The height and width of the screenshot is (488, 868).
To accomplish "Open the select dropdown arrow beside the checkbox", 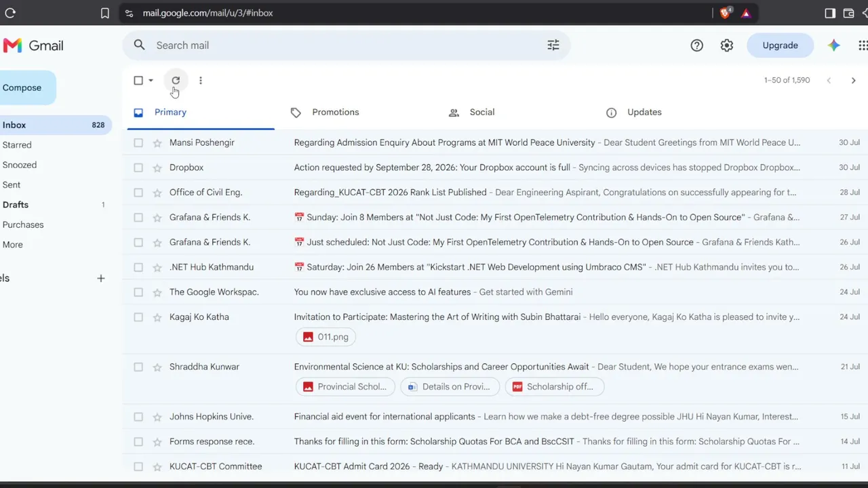I will (x=151, y=80).
